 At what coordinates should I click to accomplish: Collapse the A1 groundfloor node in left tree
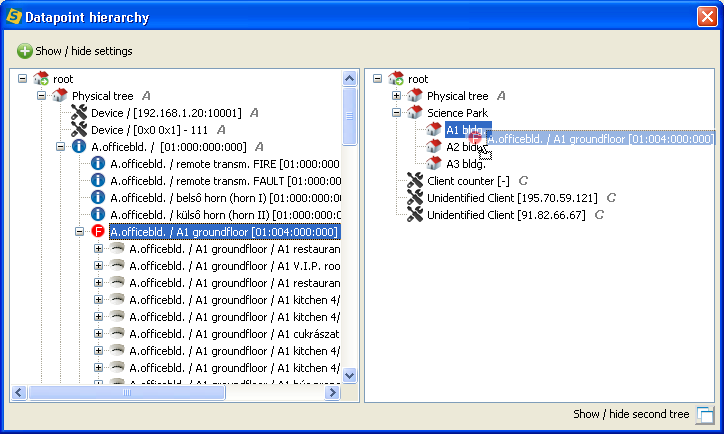click(79, 232)
